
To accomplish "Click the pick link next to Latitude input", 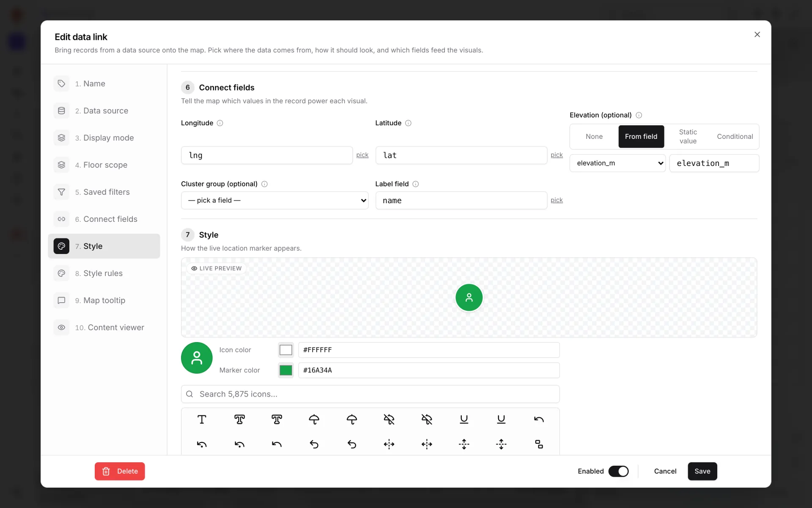I will coord(557,155).
